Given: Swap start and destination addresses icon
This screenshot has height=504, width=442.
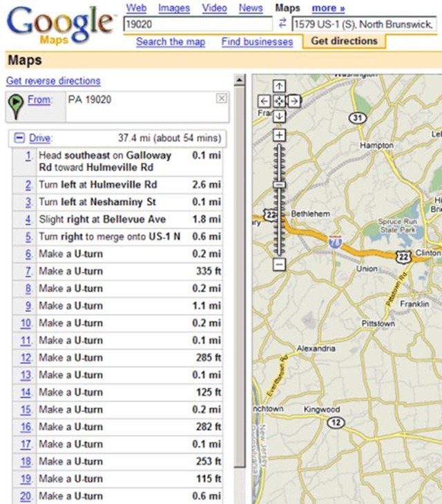Looking at the screenshot, I should [x=282, y=25].
